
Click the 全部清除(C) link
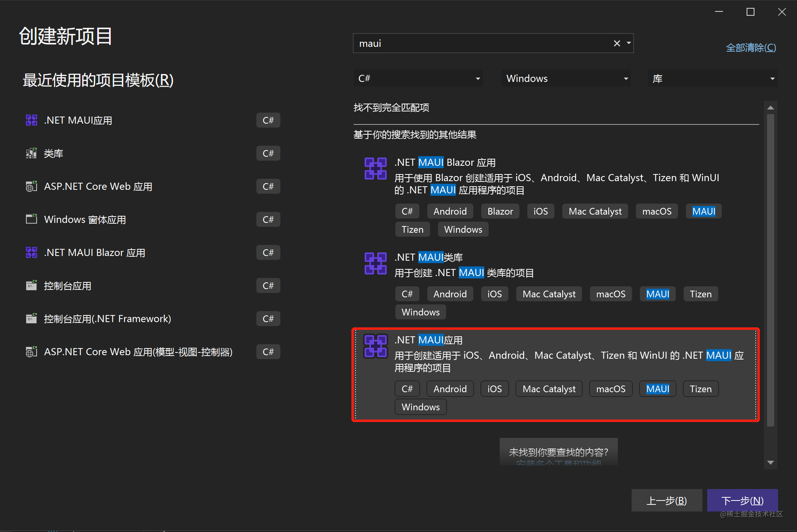pyautogui.click(x=751, y=48)
